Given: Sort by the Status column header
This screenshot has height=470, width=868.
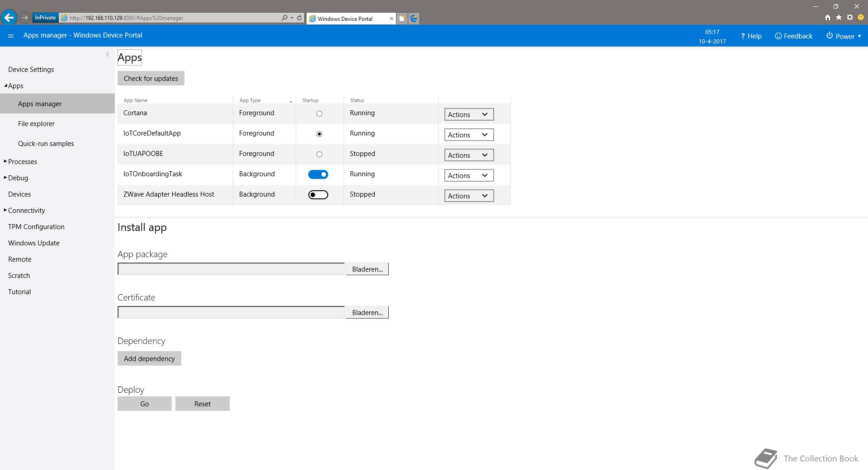Looking at the screenshot, I should (x=357, y=100).
